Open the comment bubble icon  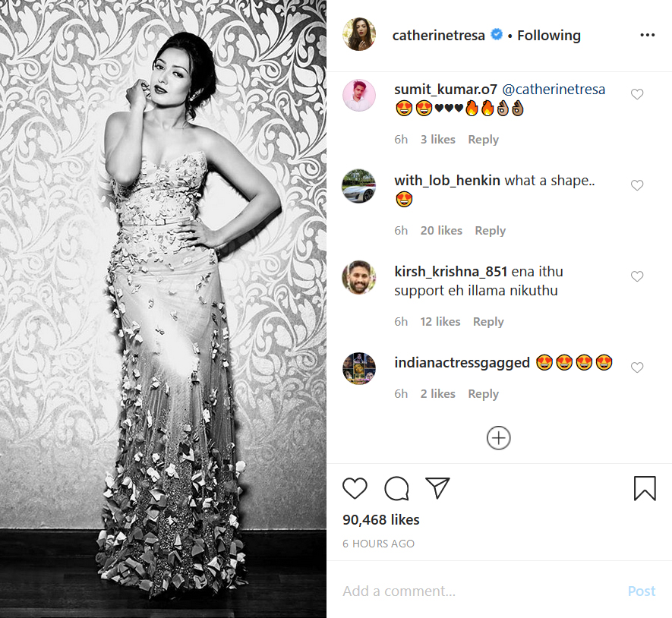click(396, 488)
